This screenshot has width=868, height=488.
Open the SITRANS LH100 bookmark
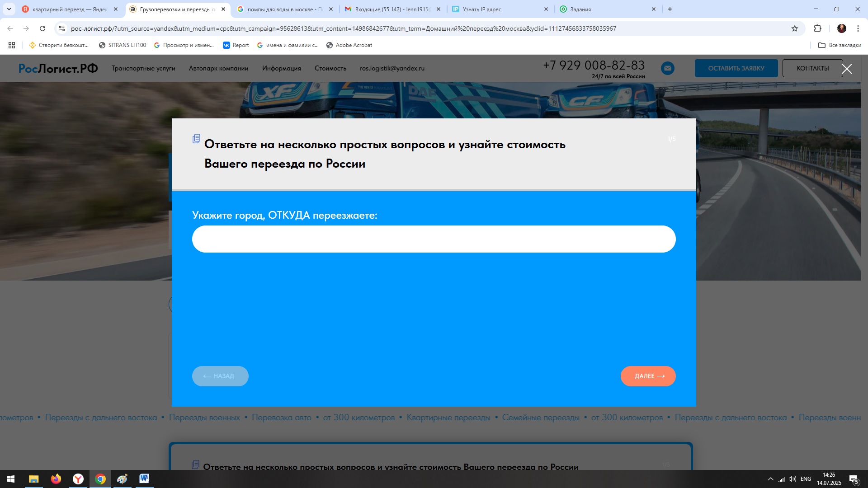(123, 45)
